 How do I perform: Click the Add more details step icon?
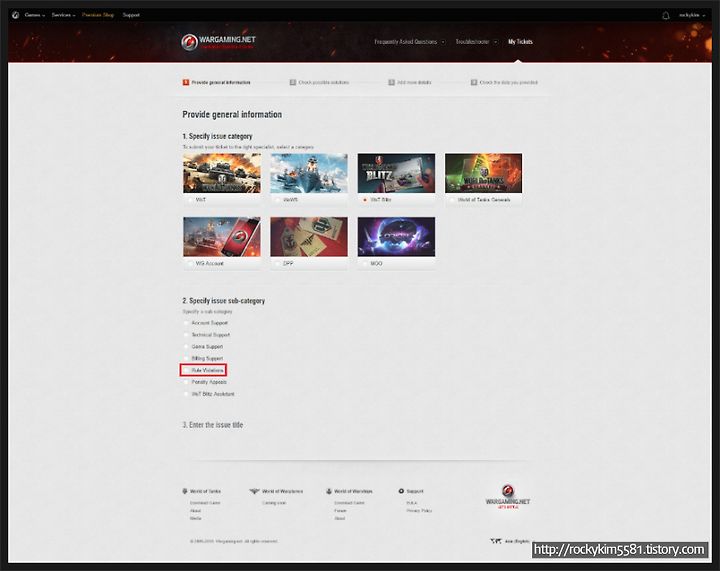(x=391, y=83)
